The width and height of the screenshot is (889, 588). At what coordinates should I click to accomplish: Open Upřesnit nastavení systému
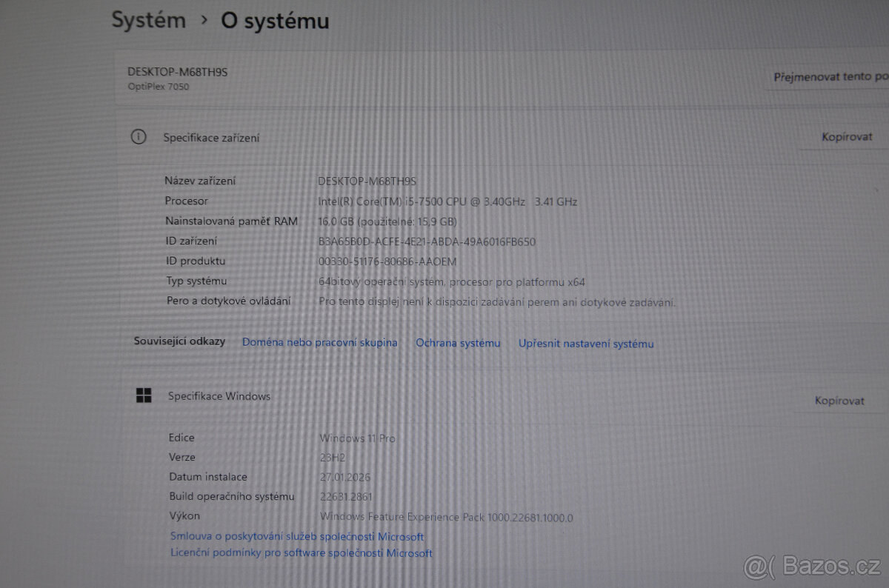click(x=585, y=344)
